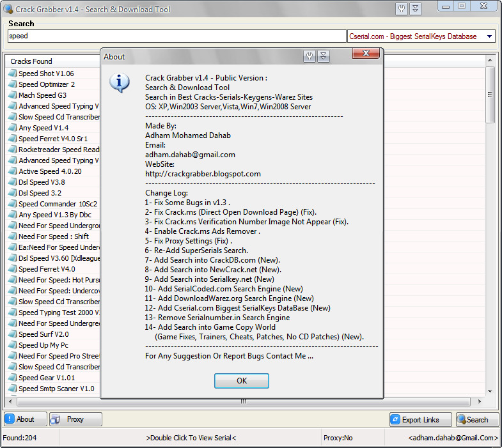Image resolution: width=502 pixels, height=448 pixels.
Task: Click the horizontal scrollbar right arrow
Action: click(x=479, y=401)
